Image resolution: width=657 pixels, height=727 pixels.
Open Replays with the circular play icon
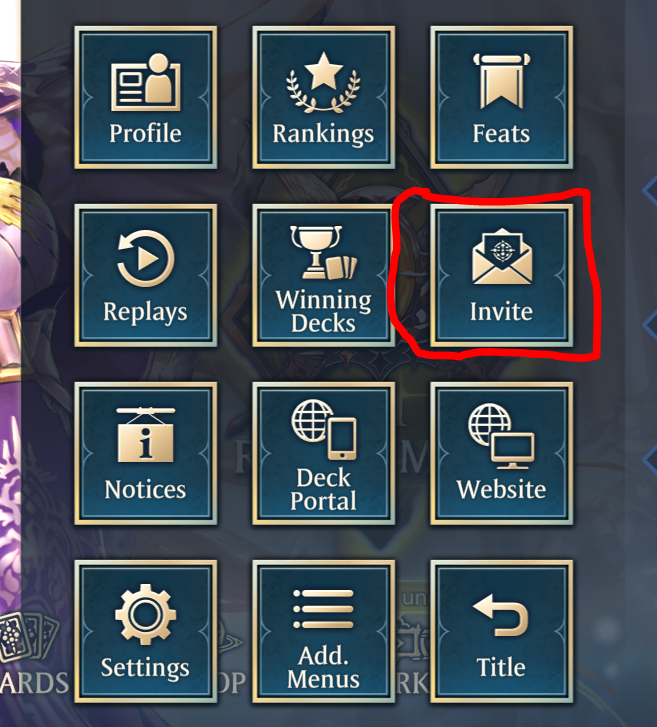coord(146,275)
